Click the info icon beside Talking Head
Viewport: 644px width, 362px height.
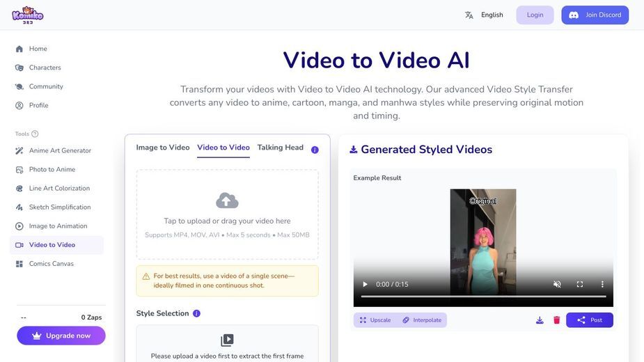pyautogui.click(x=315, y=150)
